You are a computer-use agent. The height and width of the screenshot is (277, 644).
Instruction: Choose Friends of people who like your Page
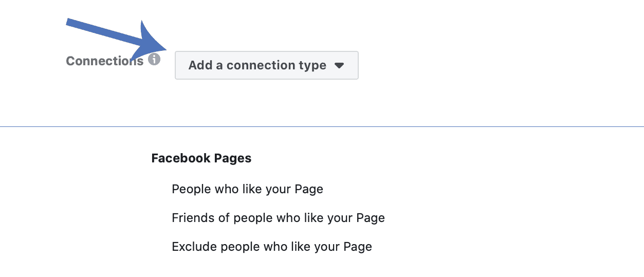[x=278, y=218]
